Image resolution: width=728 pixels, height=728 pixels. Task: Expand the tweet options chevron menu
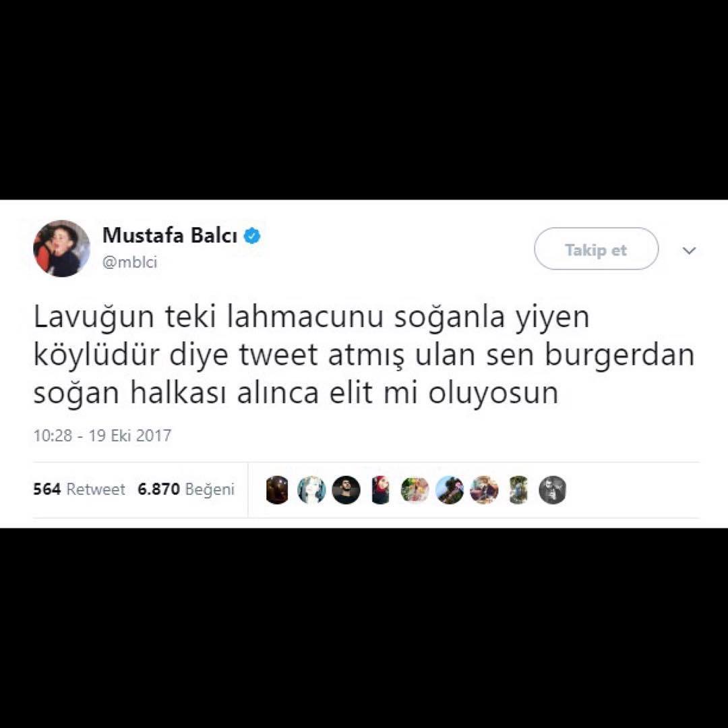(690, 251)
